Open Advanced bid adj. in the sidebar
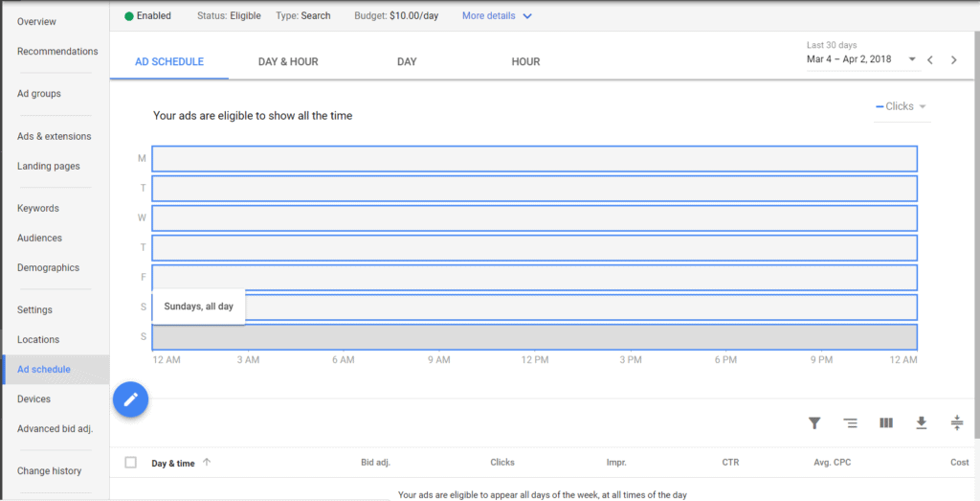The image size is (980, 501). pyautogui.click(x=55, y=429)
